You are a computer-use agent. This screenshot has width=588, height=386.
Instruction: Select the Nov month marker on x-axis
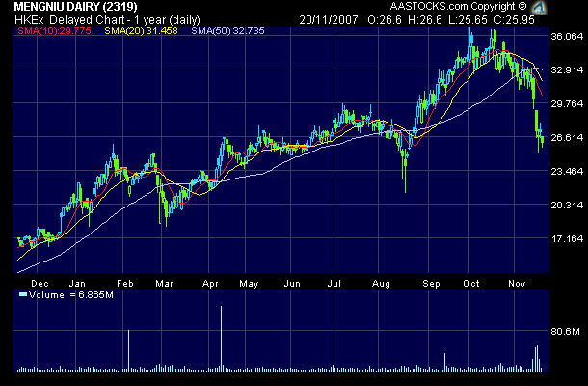click(518, 286)
